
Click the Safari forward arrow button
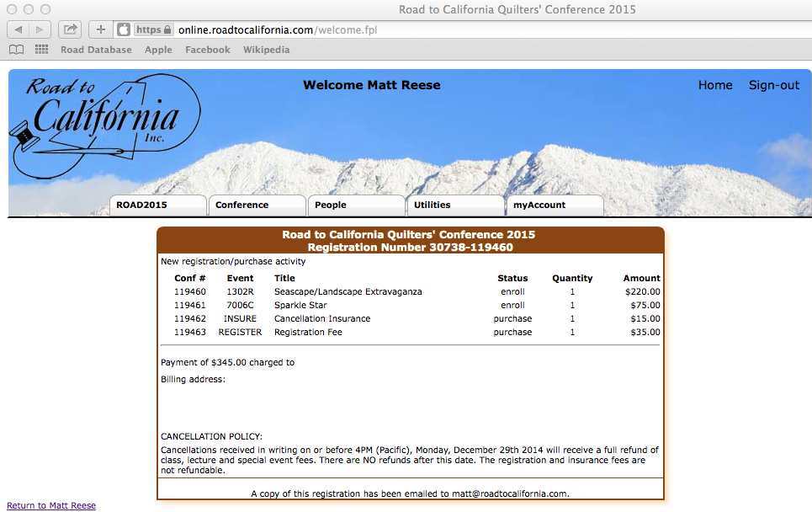point(40,29)
